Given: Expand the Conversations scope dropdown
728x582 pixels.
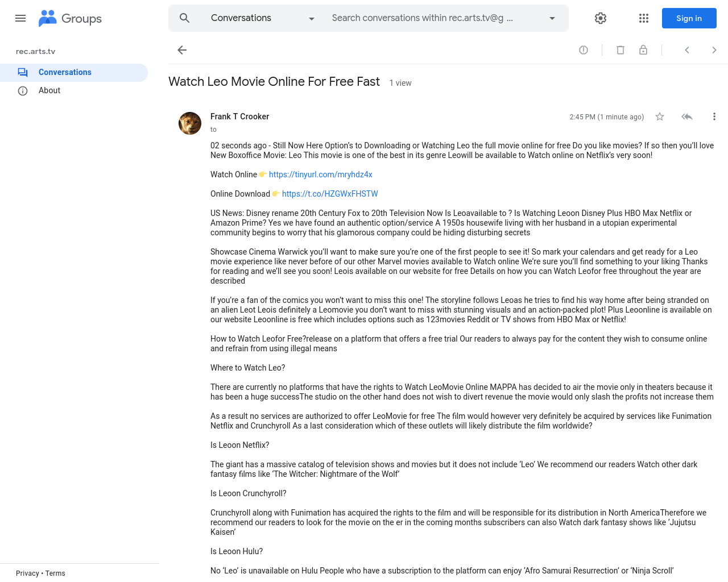Looking at the screenshot, I should pyautogui.click(x=262, y=18).
